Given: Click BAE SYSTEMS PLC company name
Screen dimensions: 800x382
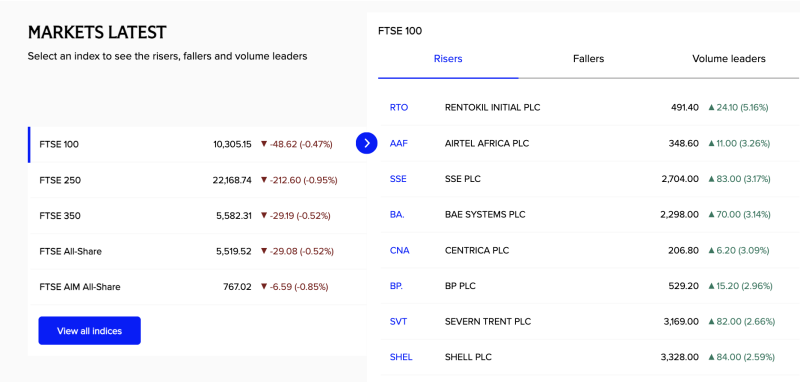Looking at the screenshot, I should [x=485, y=215].
